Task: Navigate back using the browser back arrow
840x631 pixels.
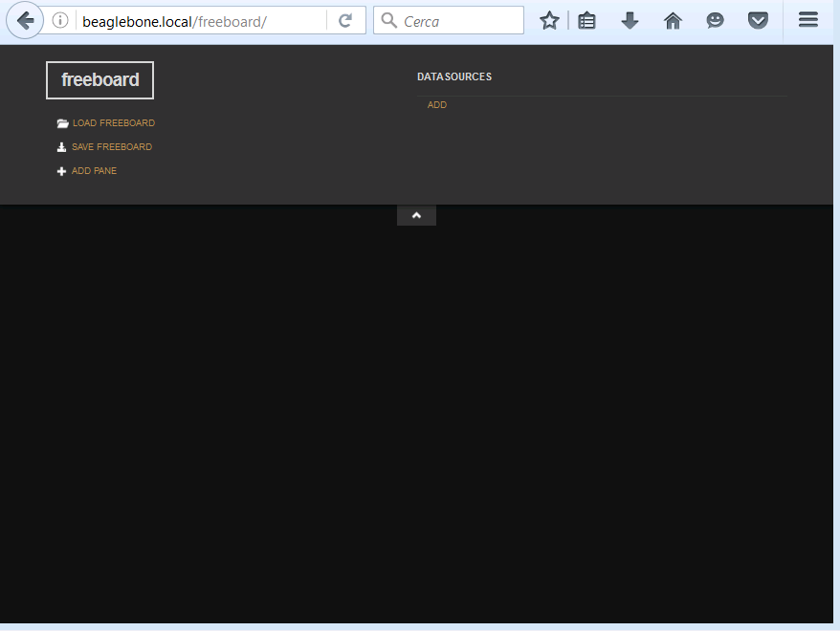Action: 25,19
